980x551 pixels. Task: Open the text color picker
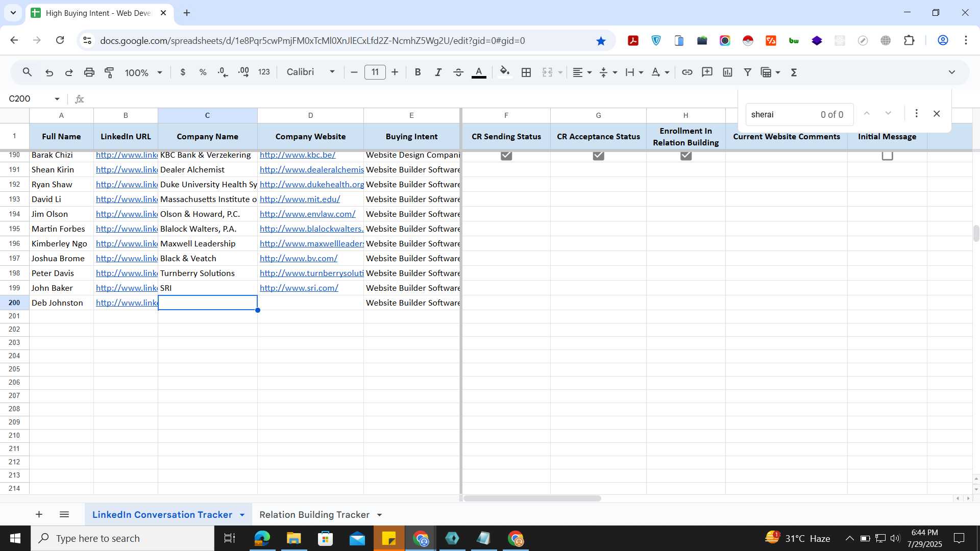click(479, 72)
